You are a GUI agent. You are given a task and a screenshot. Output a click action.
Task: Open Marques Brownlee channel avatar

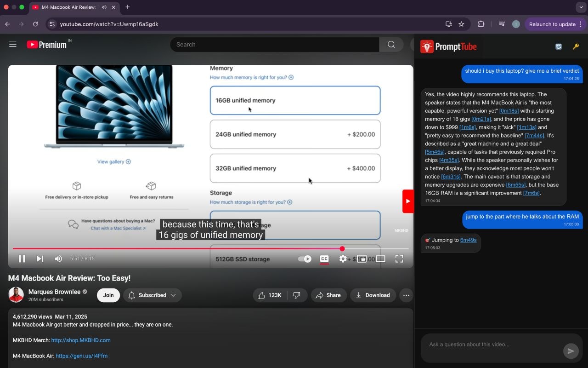(x=16, y=295)
